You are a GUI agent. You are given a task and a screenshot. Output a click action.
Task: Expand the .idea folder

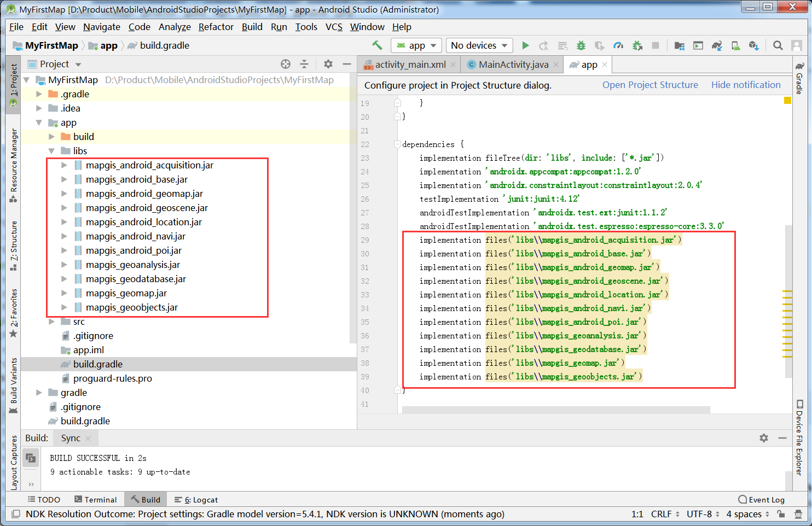point(39,108)
